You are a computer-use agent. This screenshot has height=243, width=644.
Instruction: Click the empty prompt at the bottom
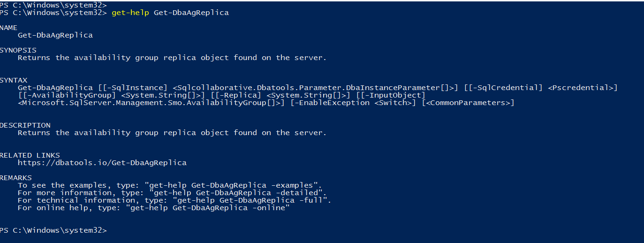coord(113,230)
